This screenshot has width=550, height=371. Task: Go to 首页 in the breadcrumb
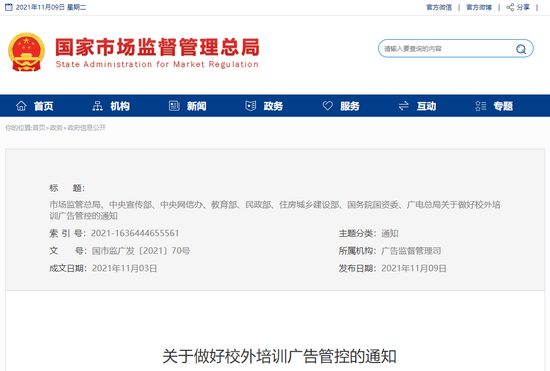(39, 128)
